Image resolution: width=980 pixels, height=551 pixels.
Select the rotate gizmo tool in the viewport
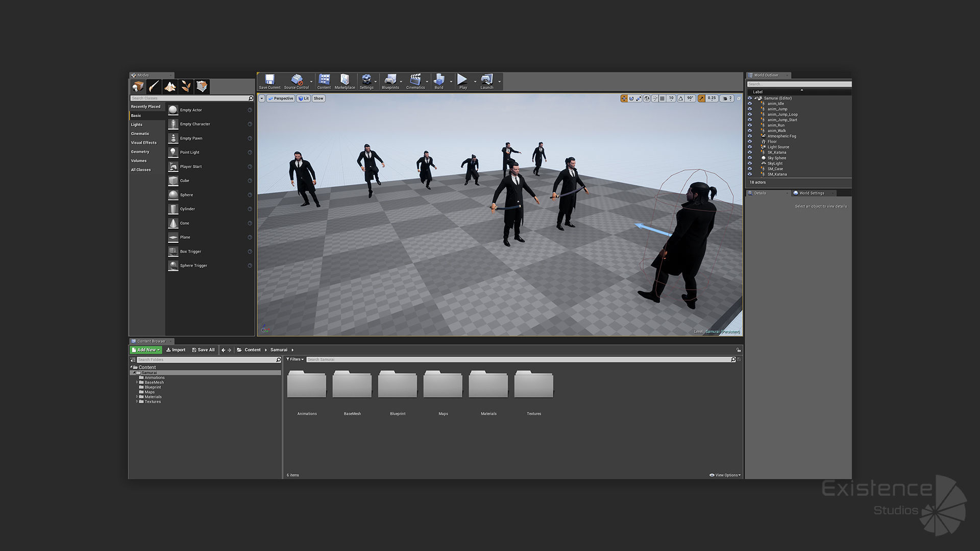click(x=631, y=98)
